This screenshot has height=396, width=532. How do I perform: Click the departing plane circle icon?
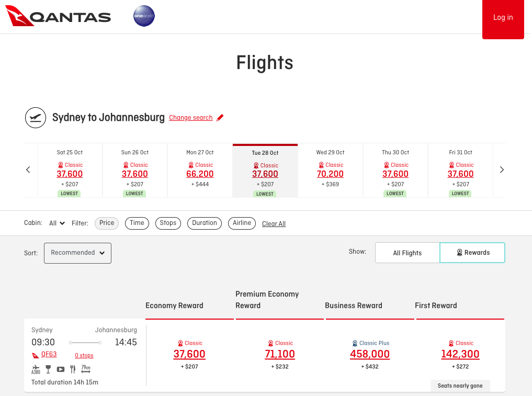pos(35,117)
